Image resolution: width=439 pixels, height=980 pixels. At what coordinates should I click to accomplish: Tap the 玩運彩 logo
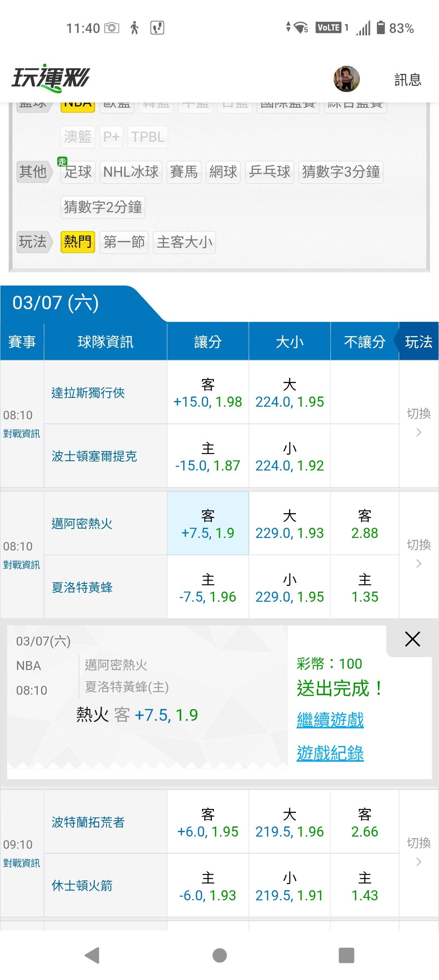pos(50,78)
